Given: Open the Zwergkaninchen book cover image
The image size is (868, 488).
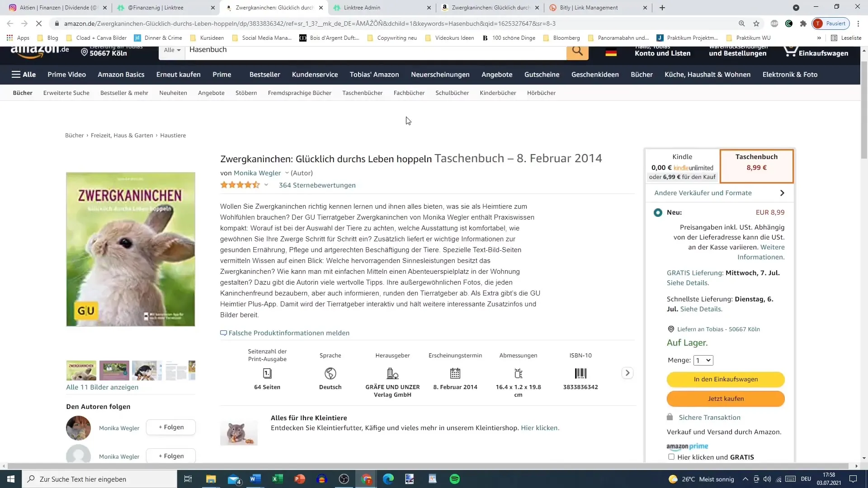Looking at the screenshot, I should click(131, 249).
